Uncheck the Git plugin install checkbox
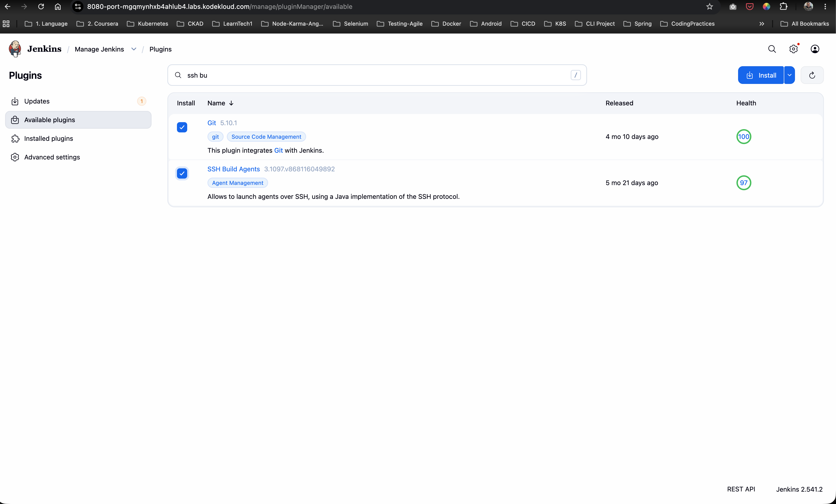The height and width of the screenshot is (504, 836). pyautogui.click(x=182, y=127)
